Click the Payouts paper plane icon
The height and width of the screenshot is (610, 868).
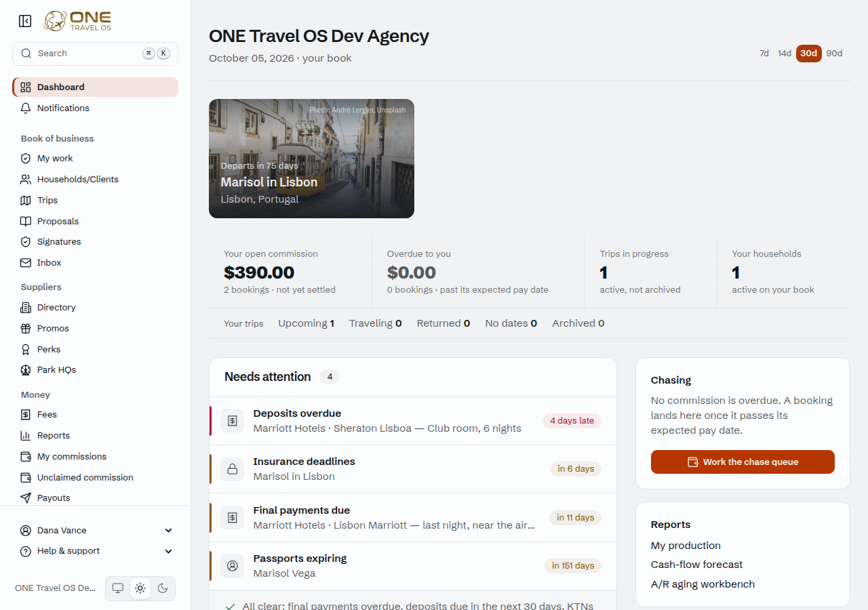click(x=26, y=497)
